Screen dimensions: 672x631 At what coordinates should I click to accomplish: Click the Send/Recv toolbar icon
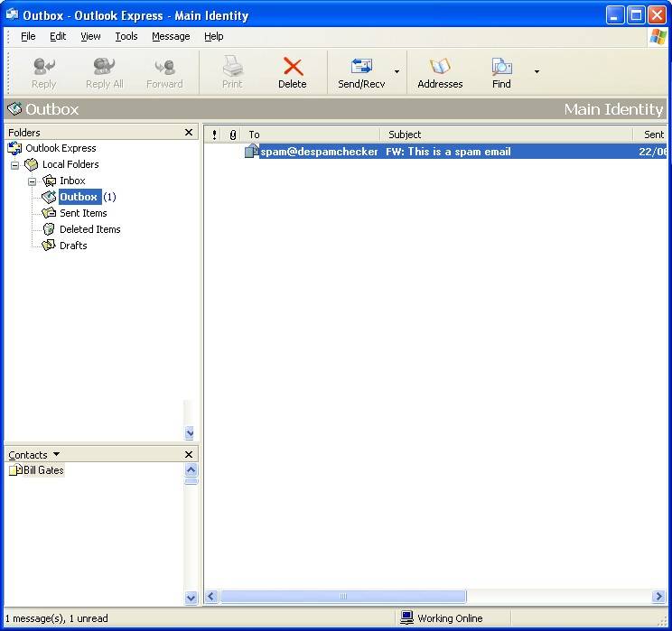(x=361, y=66)
